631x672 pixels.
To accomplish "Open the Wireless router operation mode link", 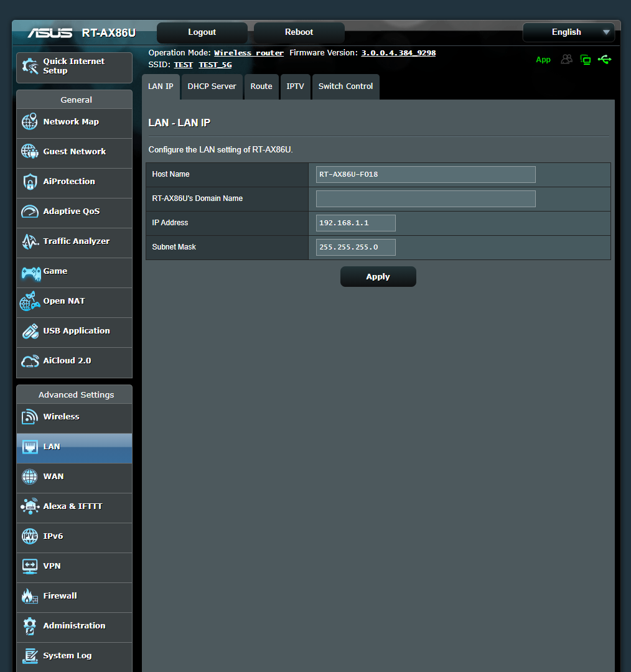I will [249, 53].
